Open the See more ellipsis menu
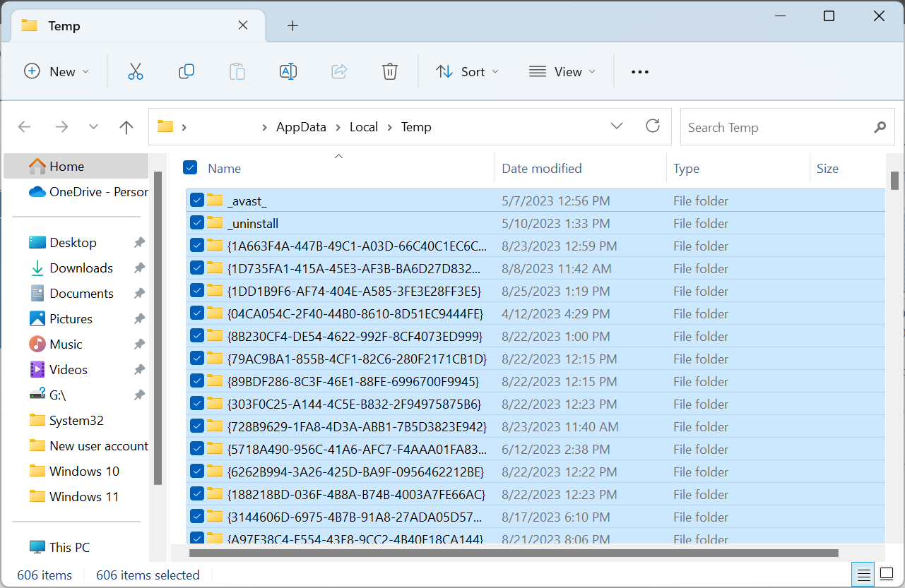The image size is (905, 588). coord(639,72)
